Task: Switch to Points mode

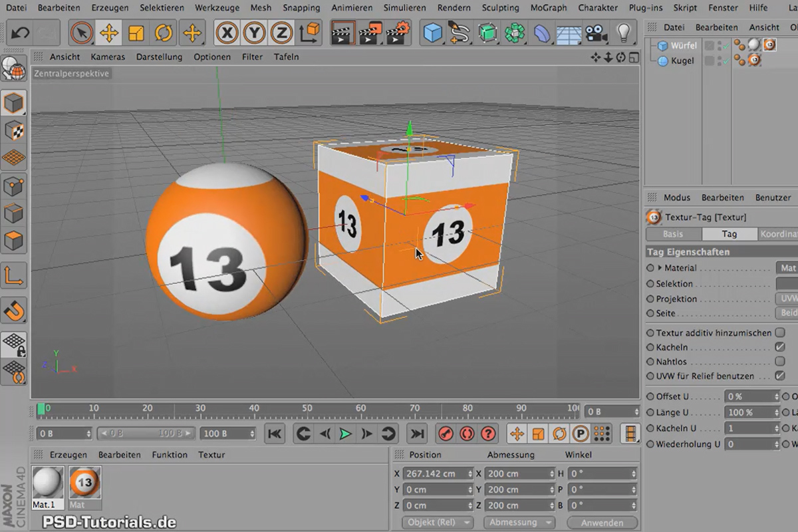Action: point(14,186)
